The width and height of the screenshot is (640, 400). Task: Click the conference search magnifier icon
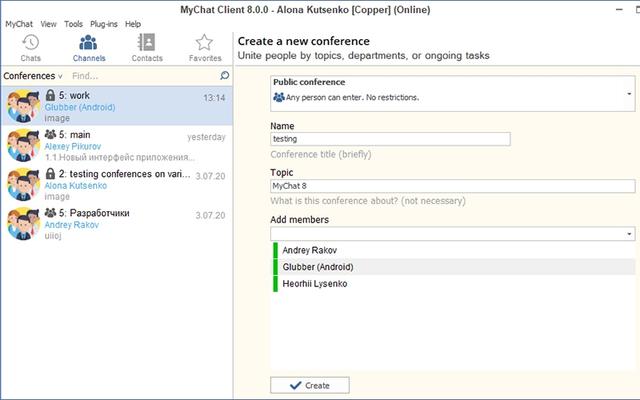224,75
